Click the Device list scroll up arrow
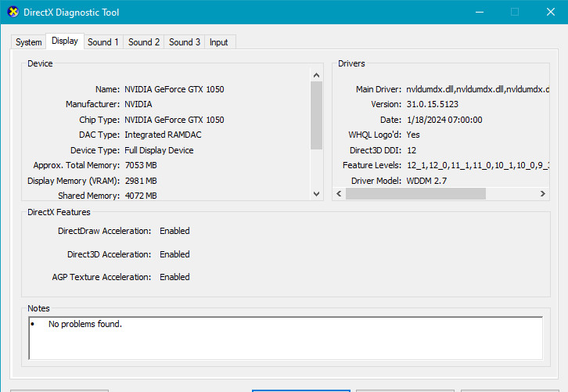 pos(316,74)
